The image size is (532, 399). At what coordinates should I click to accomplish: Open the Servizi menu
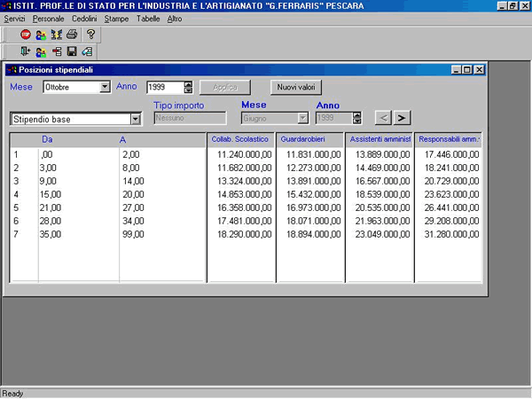tap(14, 19)
